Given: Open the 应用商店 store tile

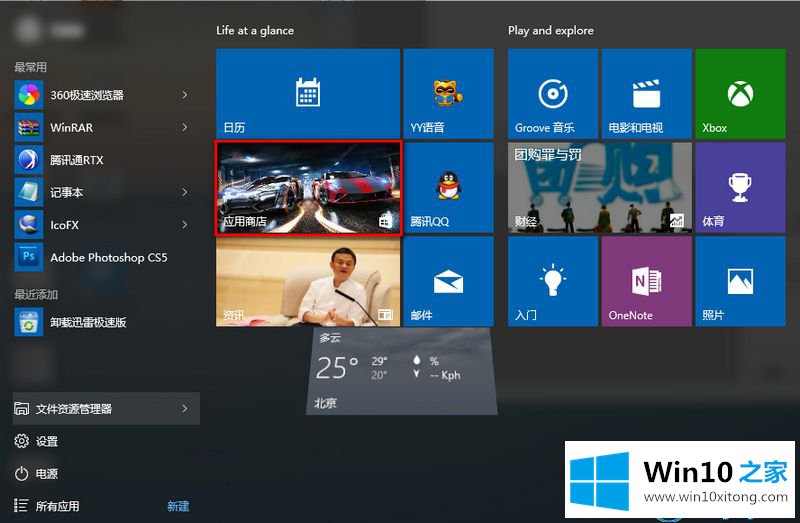Looking at the screenshot, I should (x=309, y=188).
